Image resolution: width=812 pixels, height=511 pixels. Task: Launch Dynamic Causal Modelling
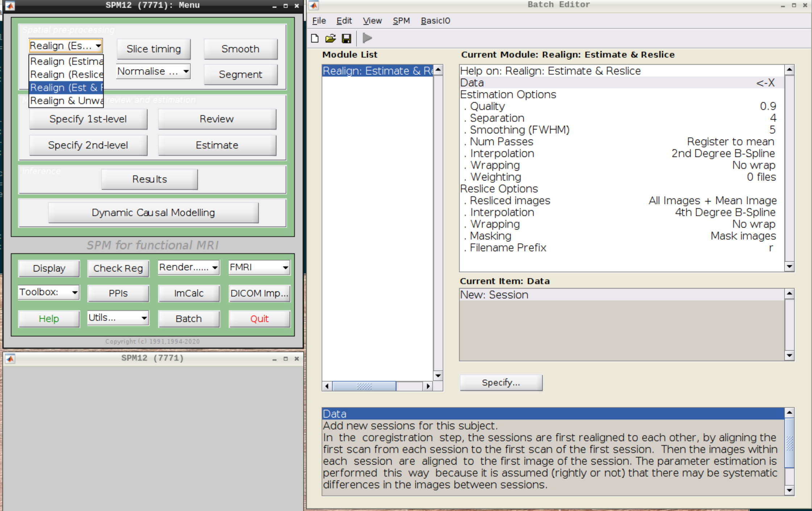coord(153,212)
